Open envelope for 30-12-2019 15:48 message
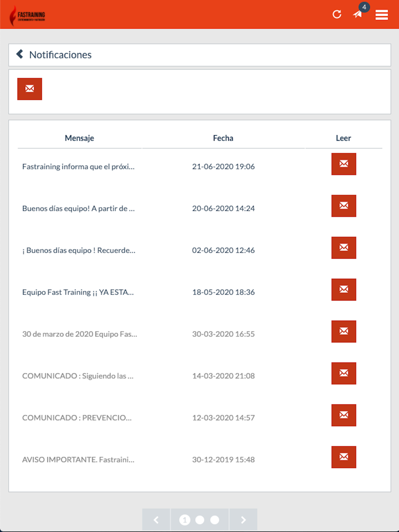The height and width of the screenshot is (532, 399). [x=344, y=457]
